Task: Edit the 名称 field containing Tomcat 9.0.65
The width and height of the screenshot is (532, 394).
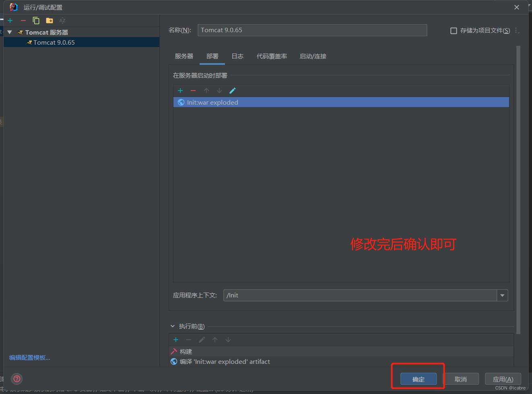Action: [312, 30]
